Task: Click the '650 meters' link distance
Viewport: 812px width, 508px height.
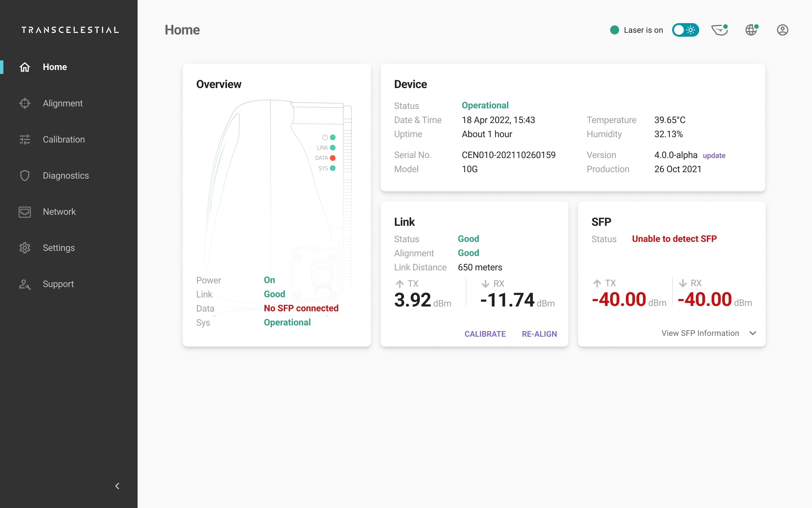Action: coord(480,268)
